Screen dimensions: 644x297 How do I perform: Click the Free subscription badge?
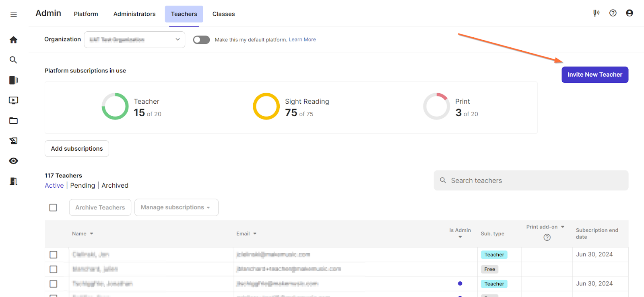point(489,269)
